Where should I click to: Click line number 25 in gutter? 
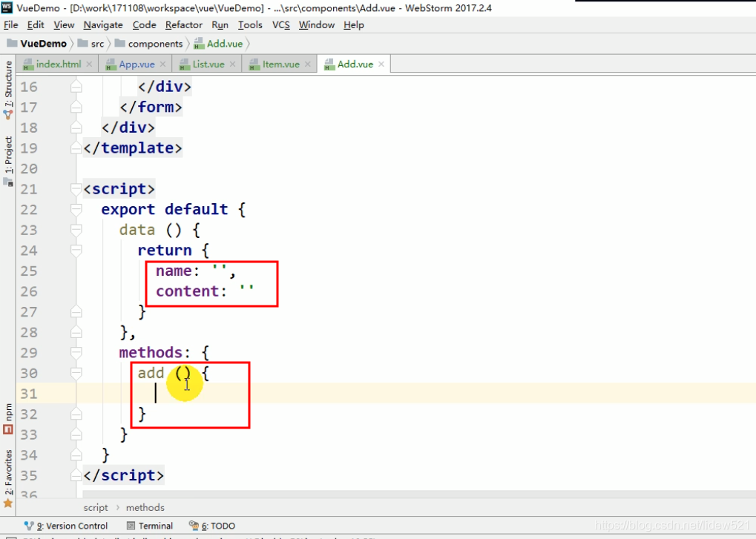coord(29,271)
